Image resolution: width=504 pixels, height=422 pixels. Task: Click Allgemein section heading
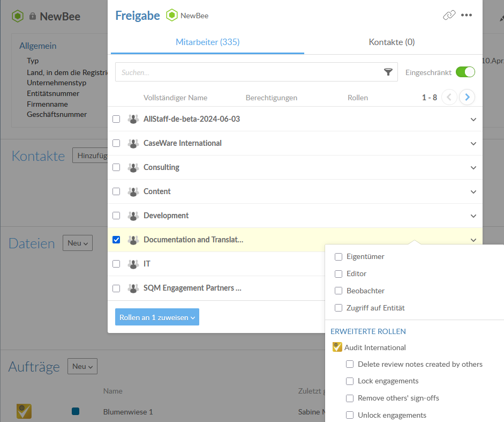coord(37,46)
